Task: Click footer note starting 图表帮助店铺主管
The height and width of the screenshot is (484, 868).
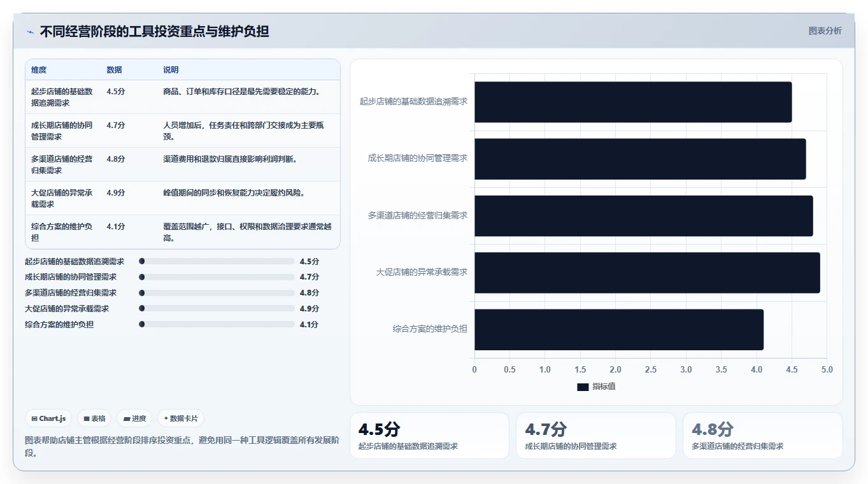Action: click(x=181, y=446)
